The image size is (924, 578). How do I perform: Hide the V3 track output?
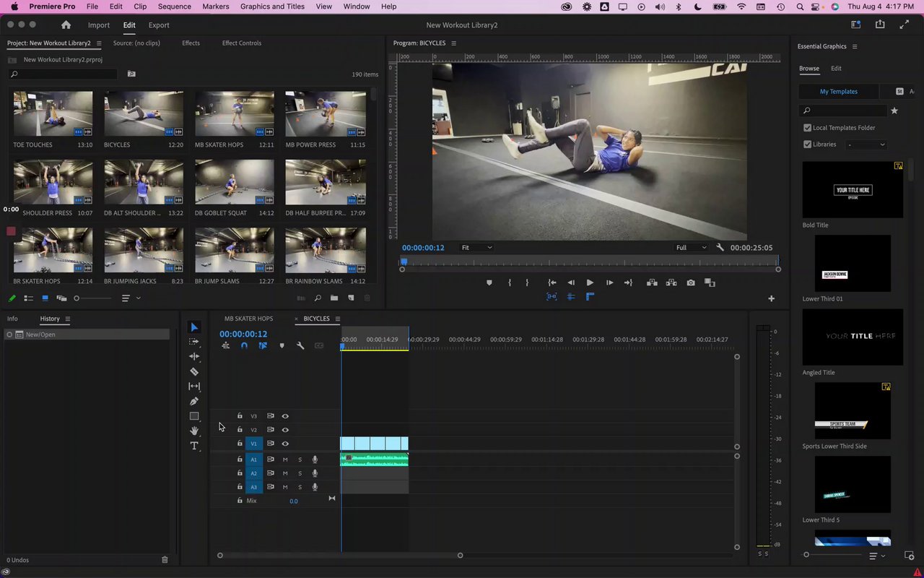285,416
